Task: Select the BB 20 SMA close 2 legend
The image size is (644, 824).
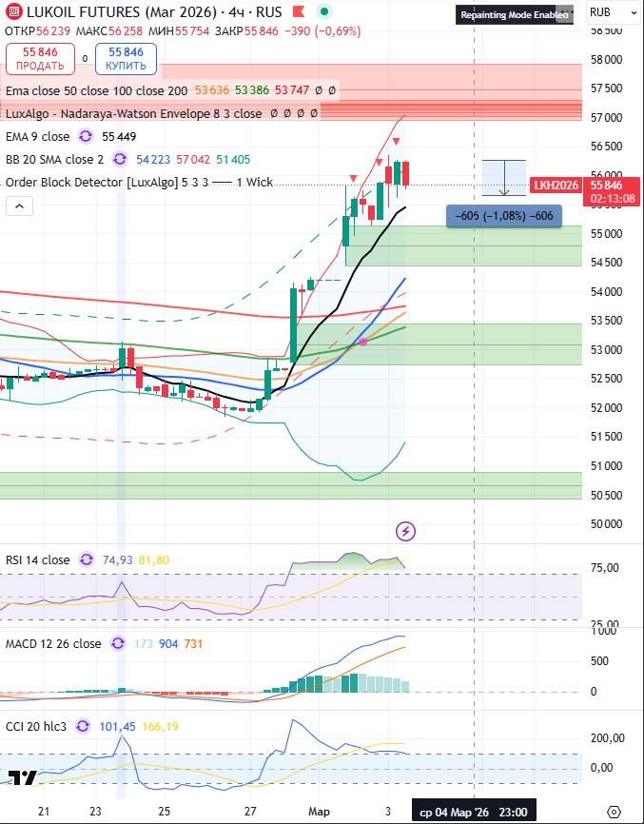Action: coord(54,159)
